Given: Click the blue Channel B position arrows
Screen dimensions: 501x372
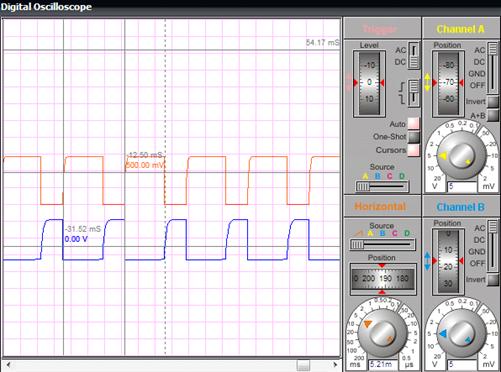Looking at the screenshot, I should 428,261.
